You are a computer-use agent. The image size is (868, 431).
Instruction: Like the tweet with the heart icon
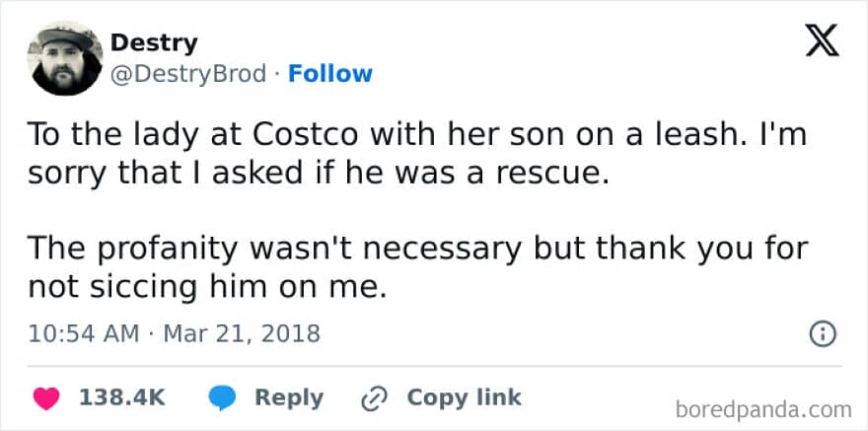tap(46, 397)
